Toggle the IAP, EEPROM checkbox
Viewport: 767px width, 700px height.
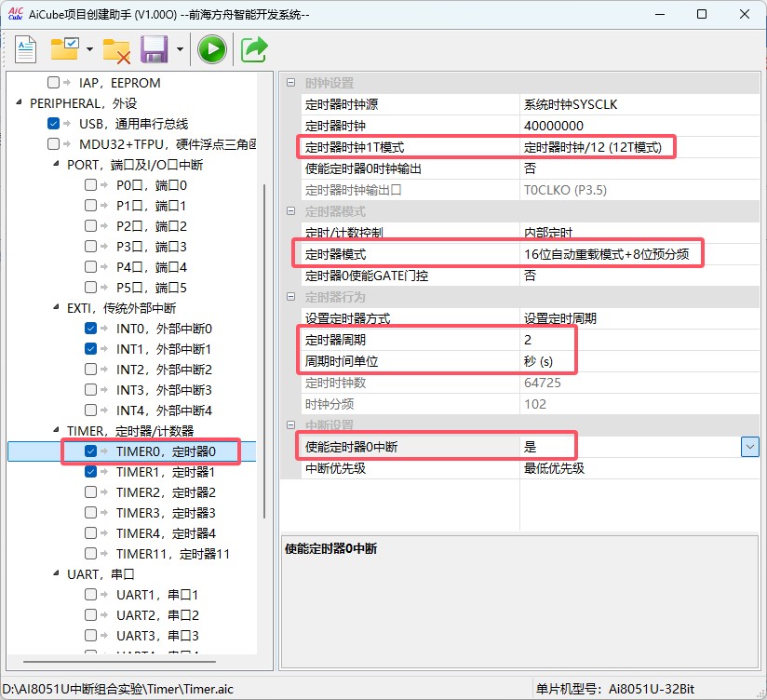(x=53, y=82)
